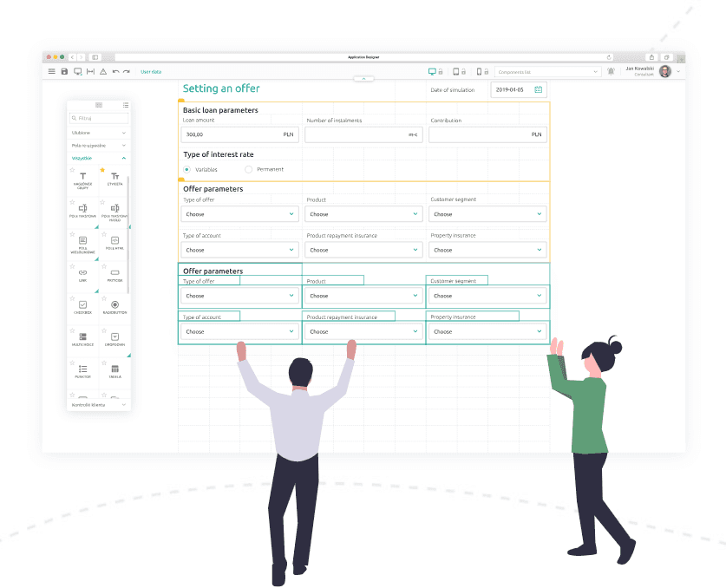Pick the Pole HTML component

tap(114, 243)
